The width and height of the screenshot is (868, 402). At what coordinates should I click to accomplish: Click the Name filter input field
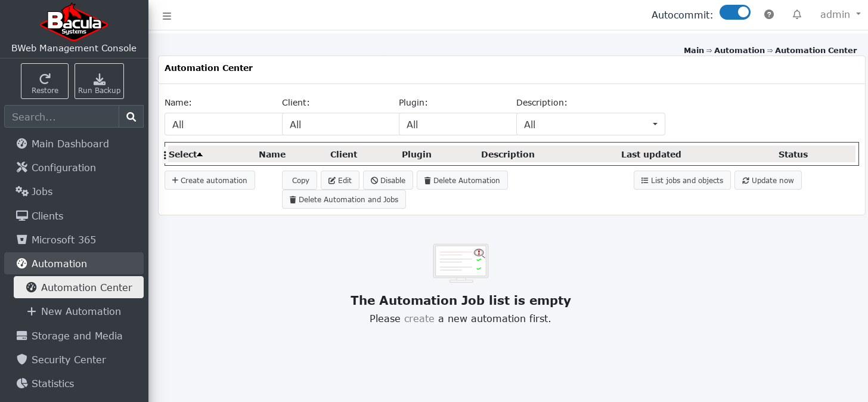click(223, 124)
